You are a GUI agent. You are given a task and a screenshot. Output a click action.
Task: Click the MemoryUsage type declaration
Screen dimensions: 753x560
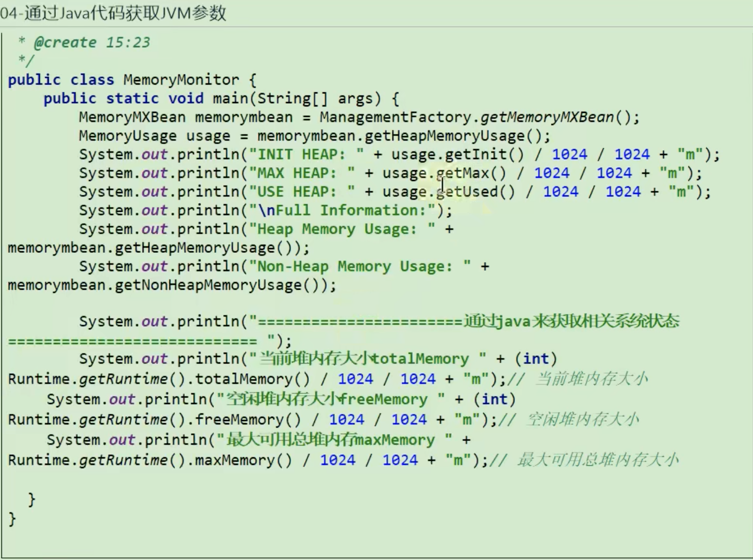pos(127,136)
